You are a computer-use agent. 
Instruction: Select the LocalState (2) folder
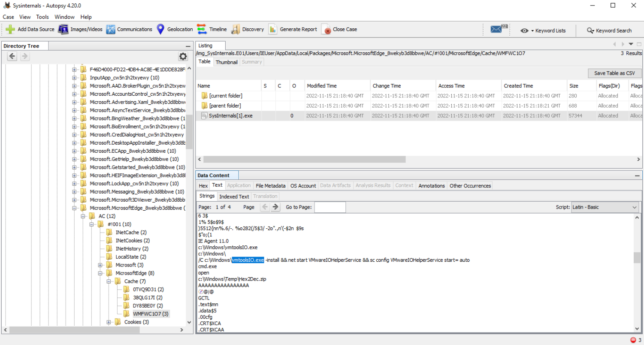point(131,257)
